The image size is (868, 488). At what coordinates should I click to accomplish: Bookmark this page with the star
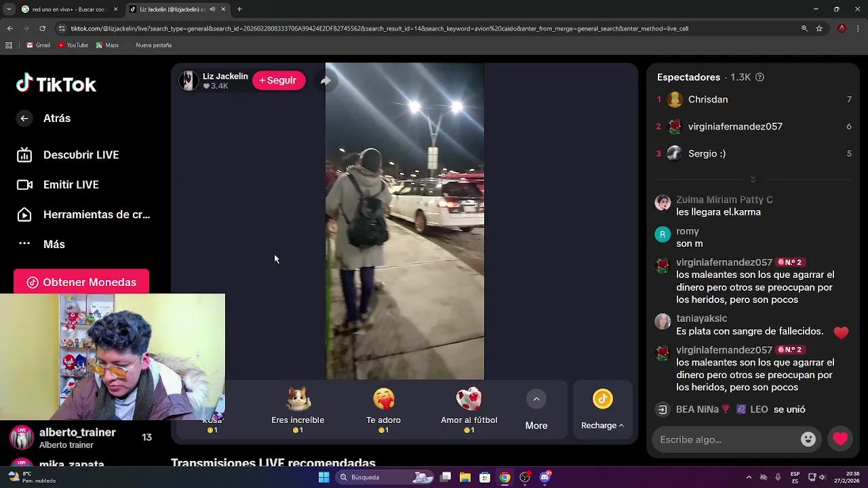819,28
